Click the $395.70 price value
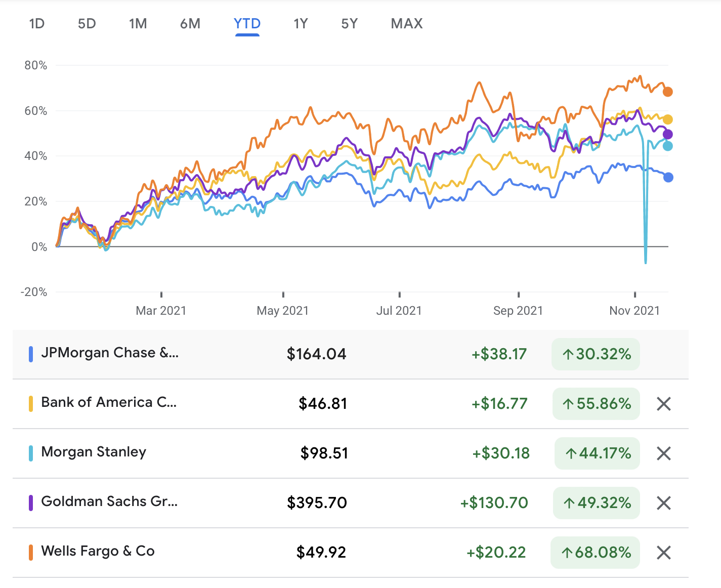721x588 pixels. pos(317,503)
